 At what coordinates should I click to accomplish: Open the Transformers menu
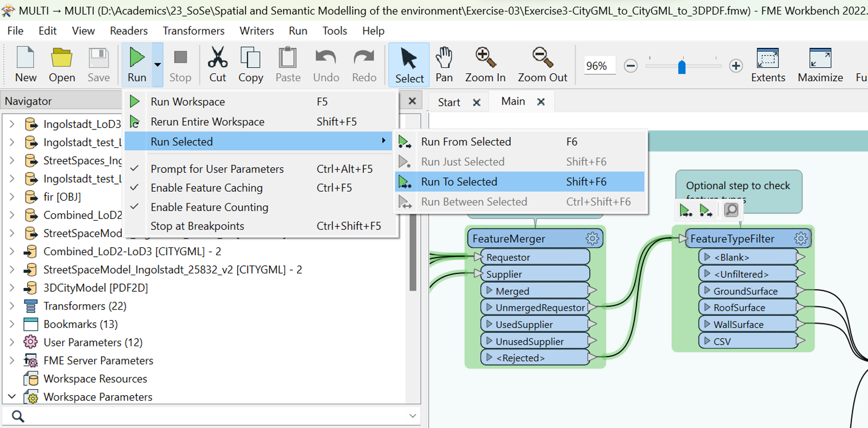[x=194, y=31]
